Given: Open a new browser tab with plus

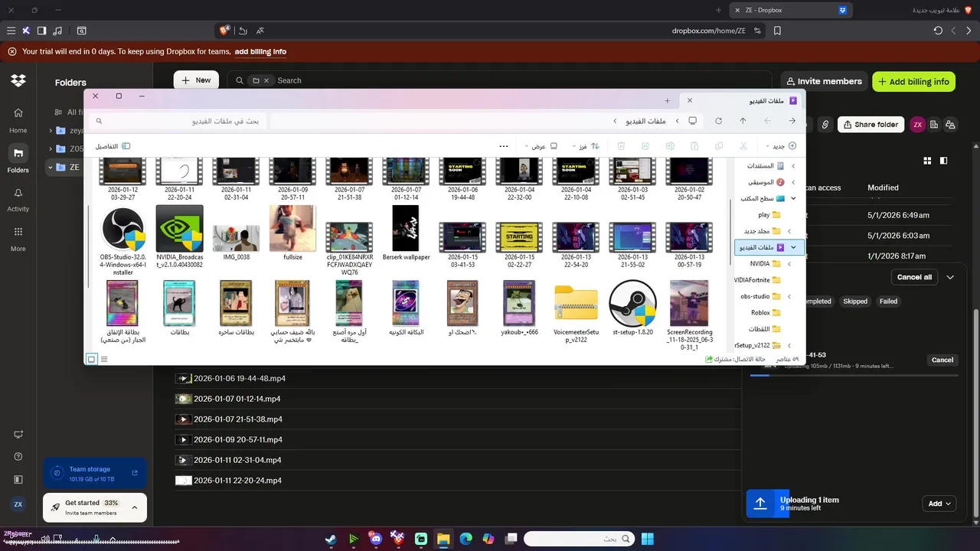Looking at the screenshot, I should pyautogui.click(x=718, y=10).
